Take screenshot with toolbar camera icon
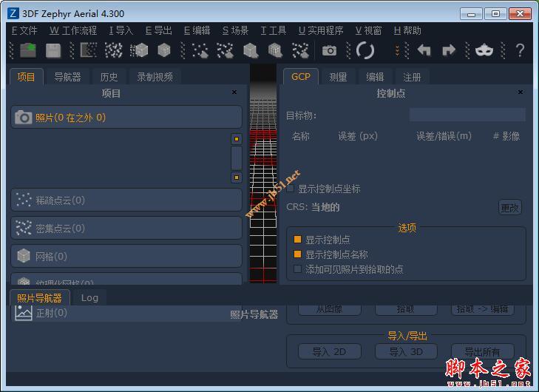The height and width of the screenshot is (392, 539). tap(329, 50)
